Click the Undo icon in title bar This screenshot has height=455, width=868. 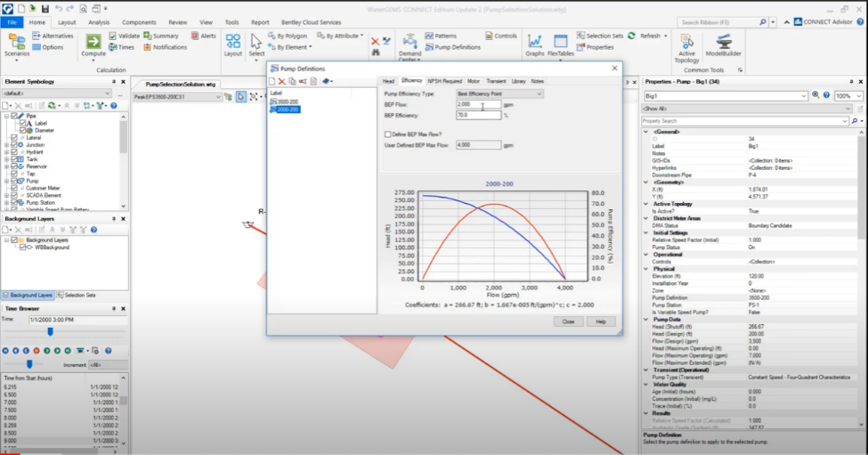coord(58,9)
